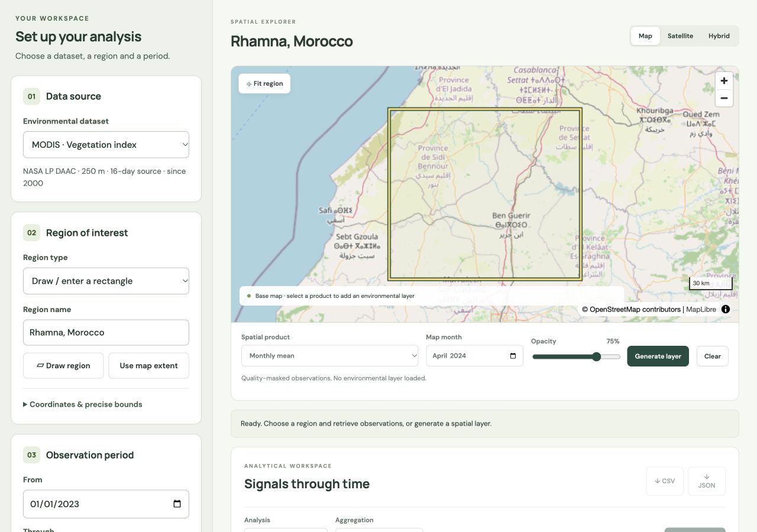Image resolution: width=757 pixels, height=532 pixels.
Task: Expand Coordinates & precise bounds
Action: tap(83, 404)
